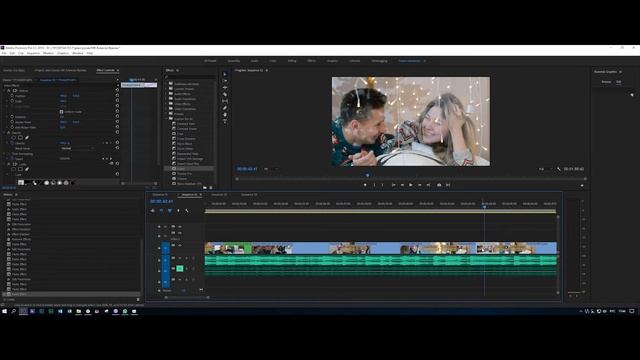This screenshot has height=360, width=640.
Task: Click the Effects panel search field
Action: click(190, 76)
